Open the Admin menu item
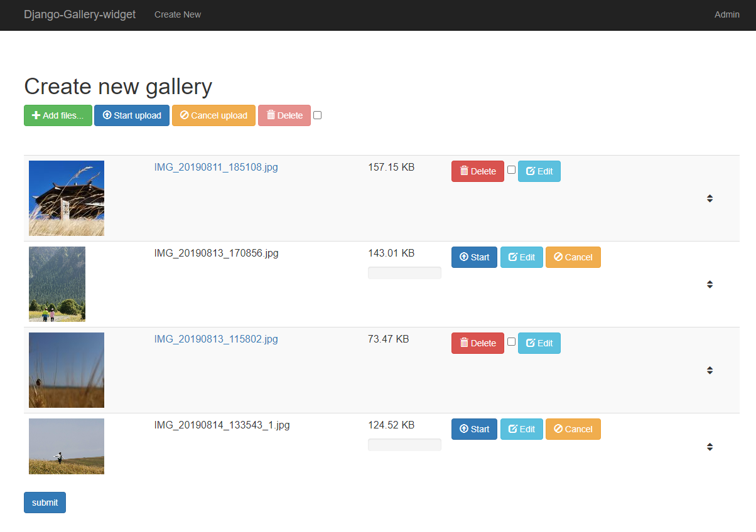This screenshot has height=532, width=756. tap(726, 14)
